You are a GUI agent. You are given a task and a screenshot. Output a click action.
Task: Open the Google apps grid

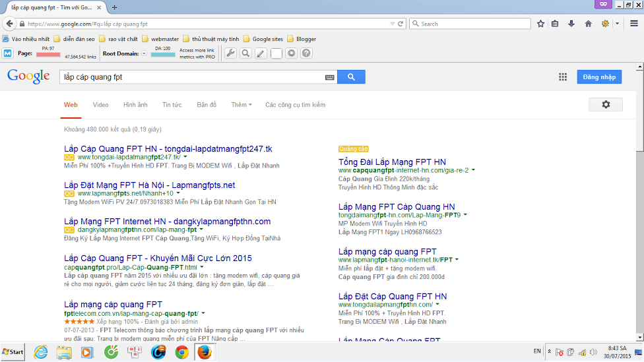pos(563,76)
